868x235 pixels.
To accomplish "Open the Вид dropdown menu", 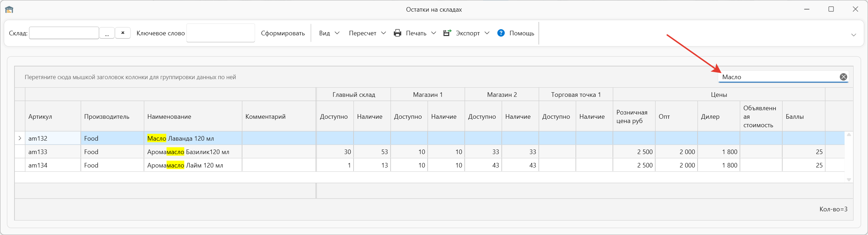I will (329, 33).
